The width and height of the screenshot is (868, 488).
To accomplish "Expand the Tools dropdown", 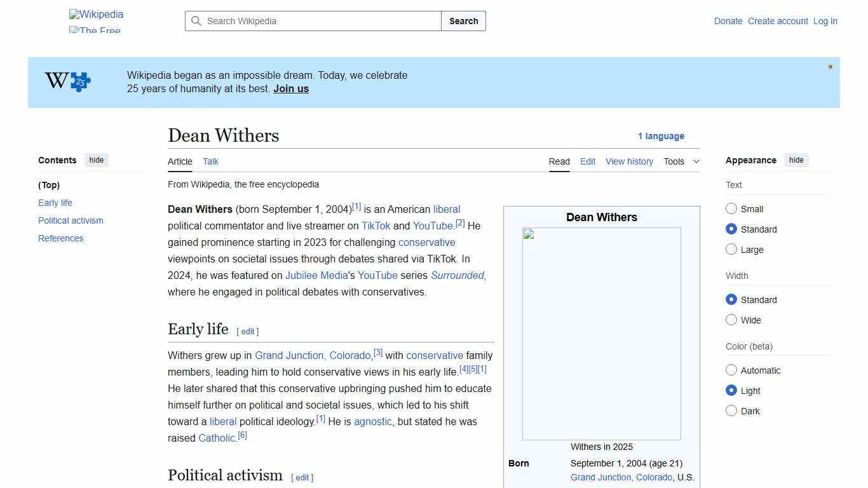I will pyautogui.click(x=681, y=161).
